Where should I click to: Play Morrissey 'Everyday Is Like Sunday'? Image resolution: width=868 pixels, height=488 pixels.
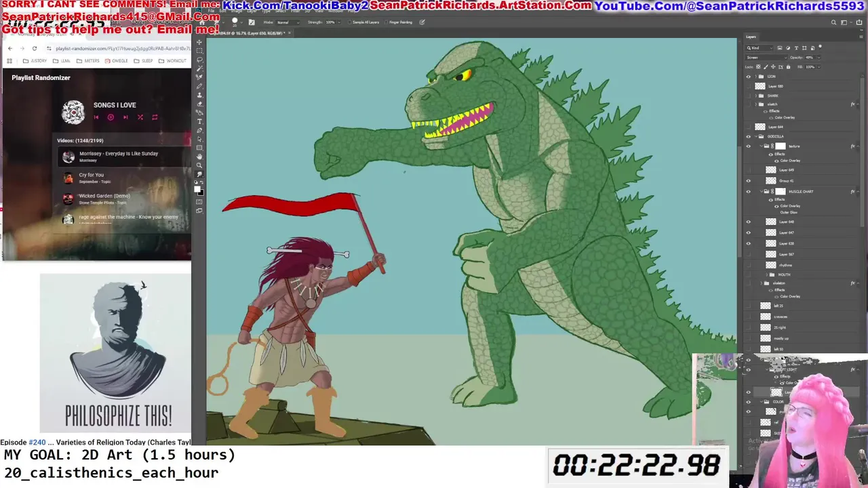[124, 157]
